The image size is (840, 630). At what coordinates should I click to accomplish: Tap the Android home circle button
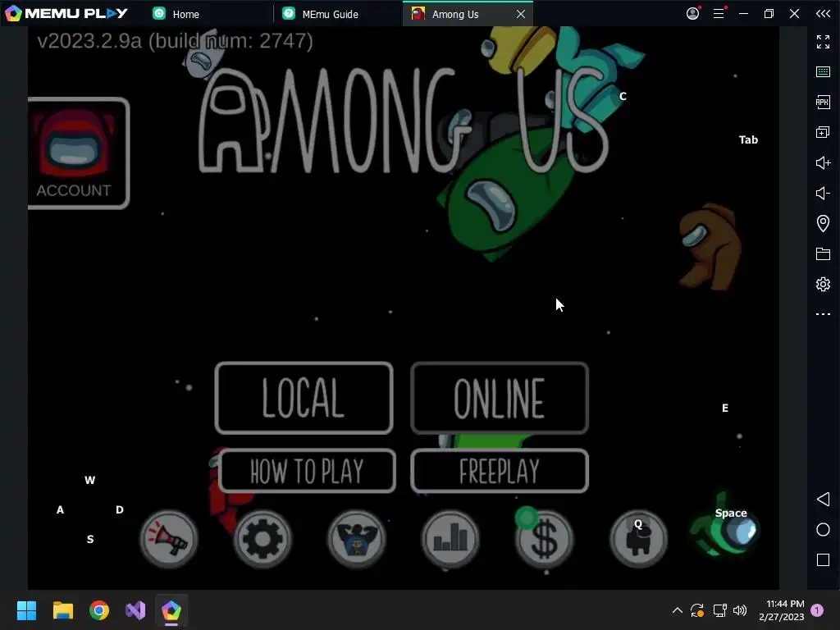click(823, 529)
